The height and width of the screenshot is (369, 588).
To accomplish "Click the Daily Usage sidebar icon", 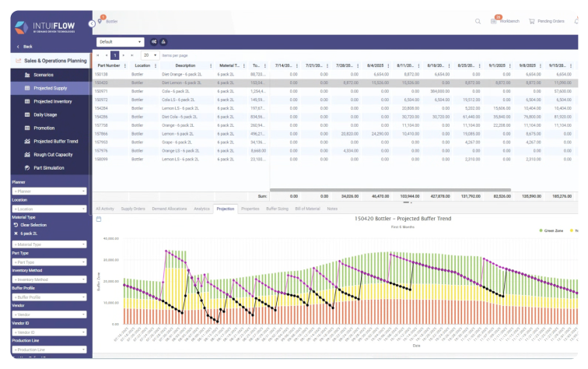I will pos(27,114).
